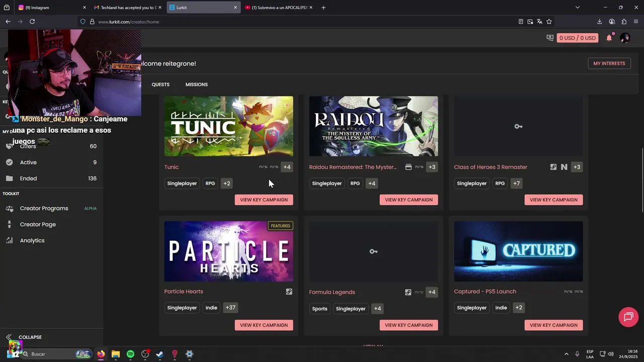Click the Sports tag on Formula Legends
Viewport: 644px width, 362px height.
pos(319,309)
